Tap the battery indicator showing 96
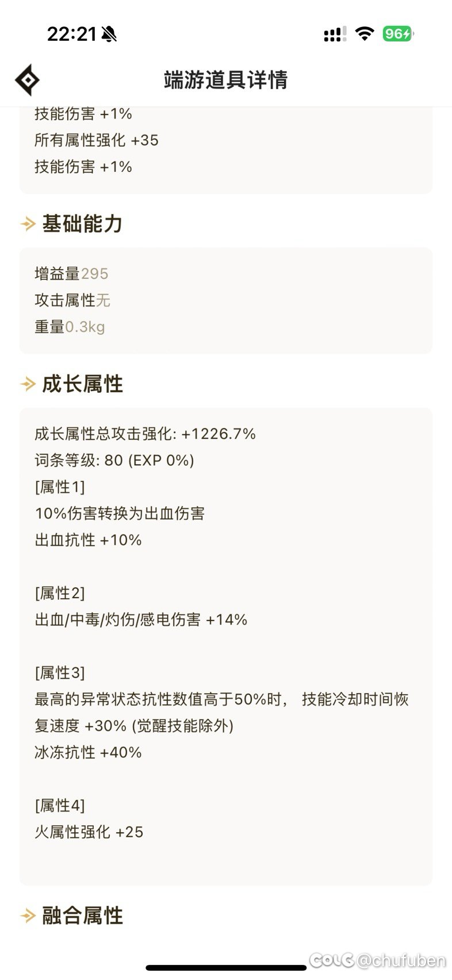The height and width of the screenshot is (980, 452). click(x=399, y=34)
